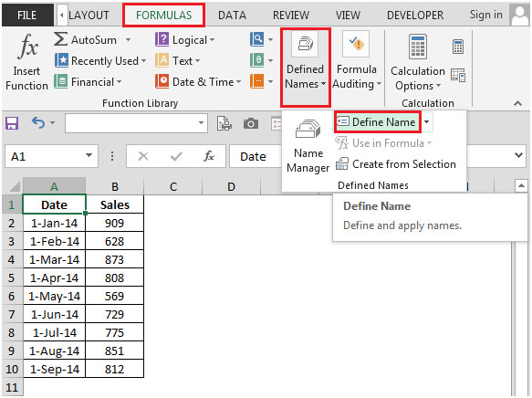
Task: Select column B header
Action: pyautogui.click(x=115, y=186)
